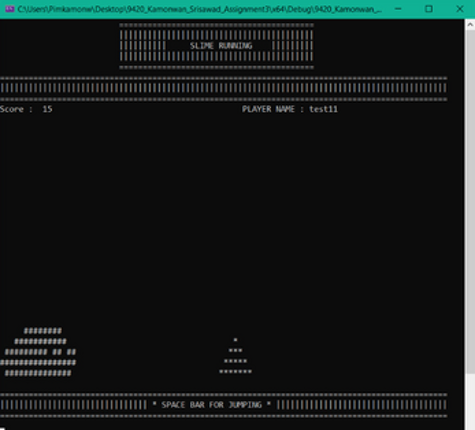Close the console window
475x430 pixels.
pyautogui.click(x=460, y=9)
